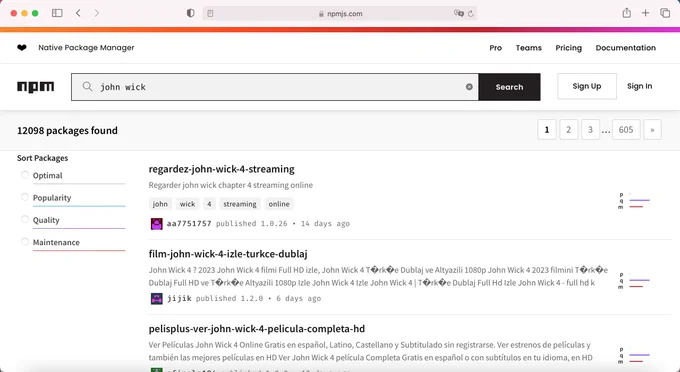The height and width of the screenshot is (372, 680).
Task: Select current page 1 button
Action: (x=547, y=130)
